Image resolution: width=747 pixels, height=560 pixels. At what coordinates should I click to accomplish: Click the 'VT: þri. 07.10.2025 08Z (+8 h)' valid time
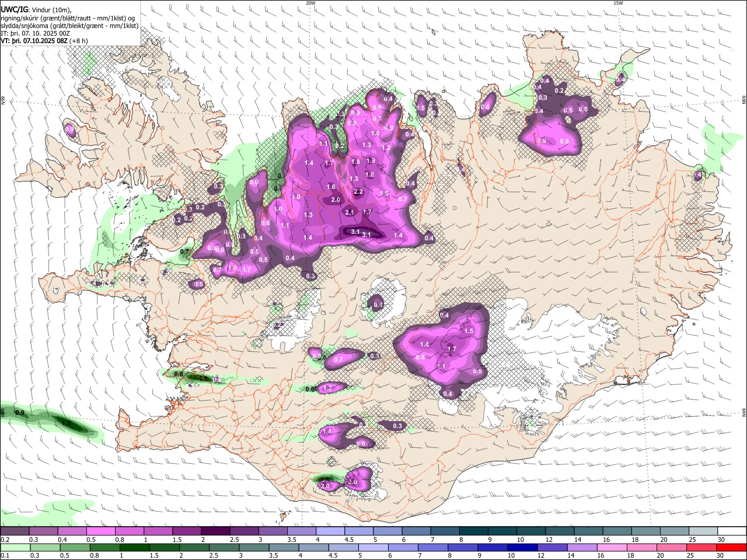44,41
